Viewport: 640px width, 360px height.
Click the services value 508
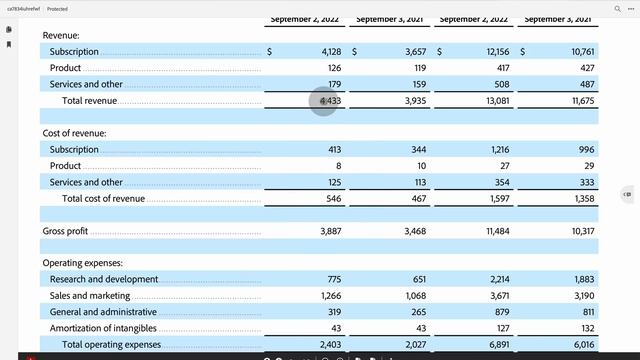pos(502,84)
